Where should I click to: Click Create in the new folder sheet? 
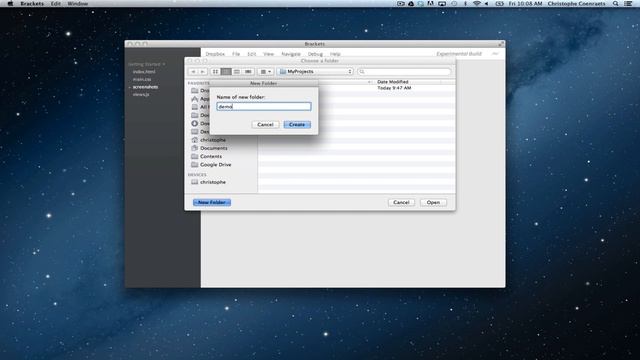pos(297,124)
